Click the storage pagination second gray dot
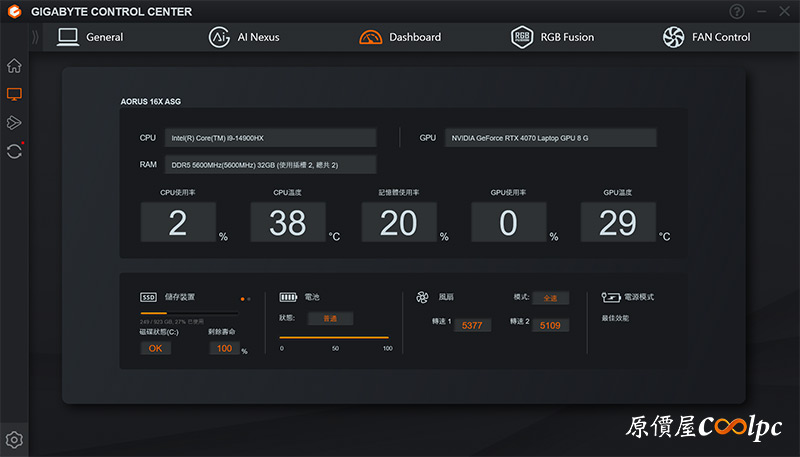800x457 pixels. click(x=249, y=299)
